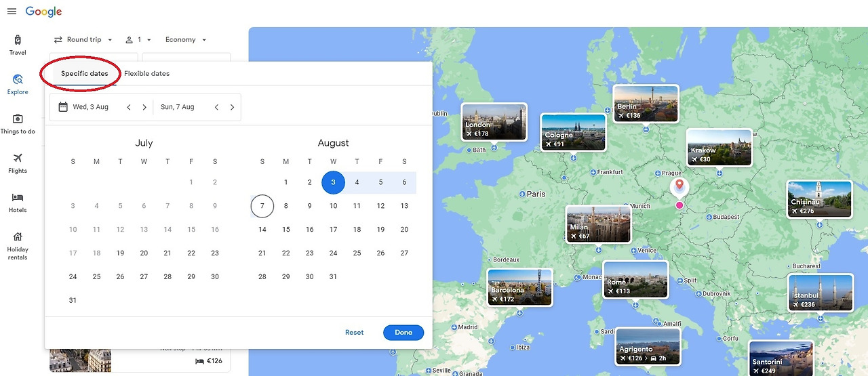
Task: Click the Budapest label on the map
Action: pos(726,217)
